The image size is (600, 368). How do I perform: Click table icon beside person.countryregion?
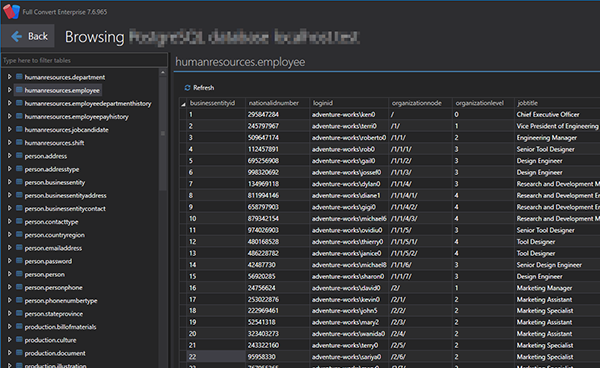coord(19,234)
